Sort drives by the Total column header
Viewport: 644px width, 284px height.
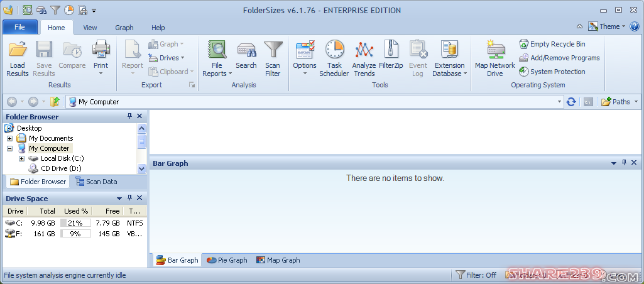tap(42, 211)
